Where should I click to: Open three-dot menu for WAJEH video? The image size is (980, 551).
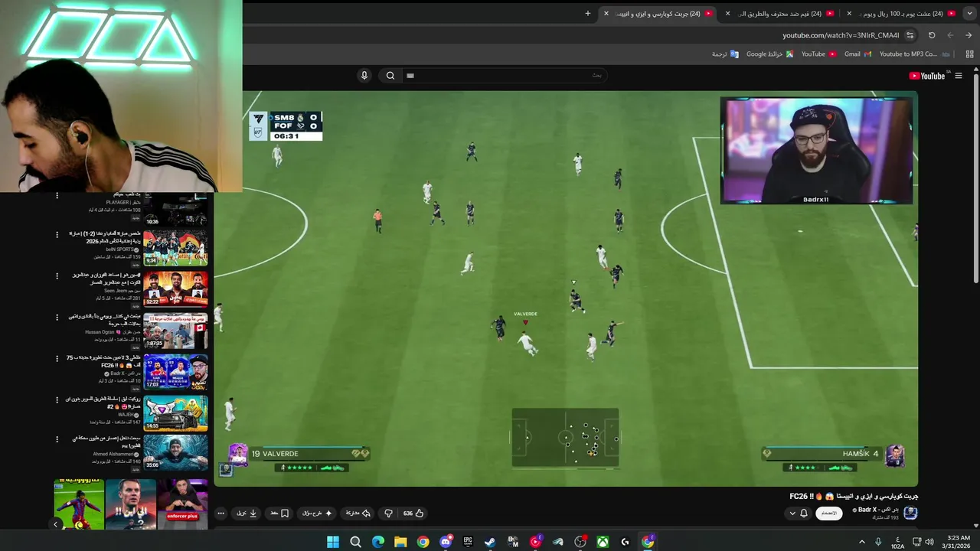[57, 400]
